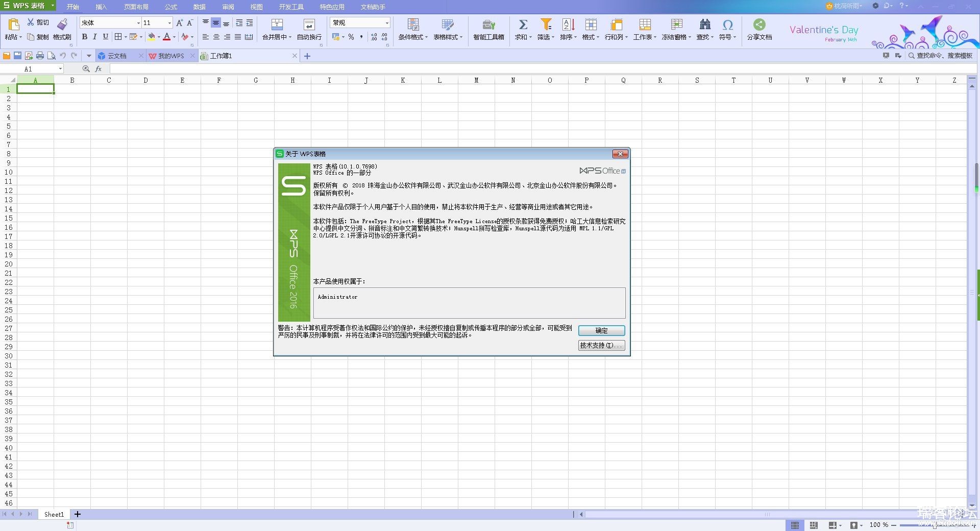The width and height of the screenshot is (980, 531).
Task: Add a new sheet with the plus button
Action: click(78, 514)
